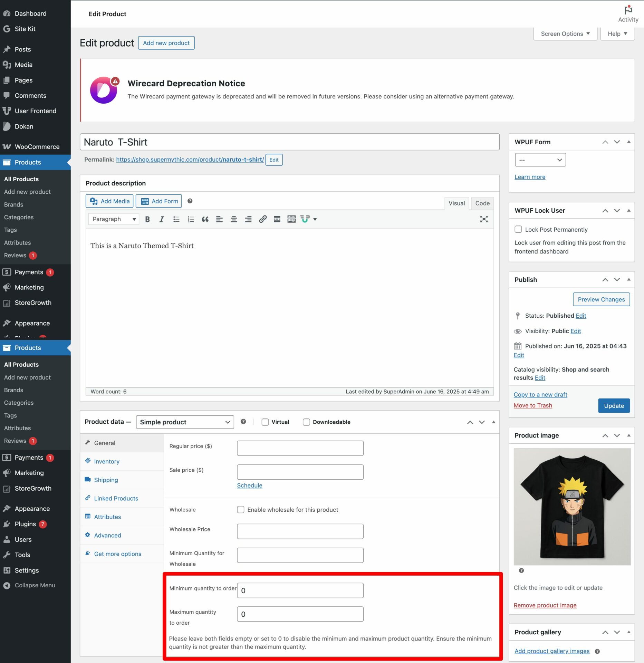Viewport: 644px width, 663px height.
Task: Expand Screen Options
Action: (565, 34)
